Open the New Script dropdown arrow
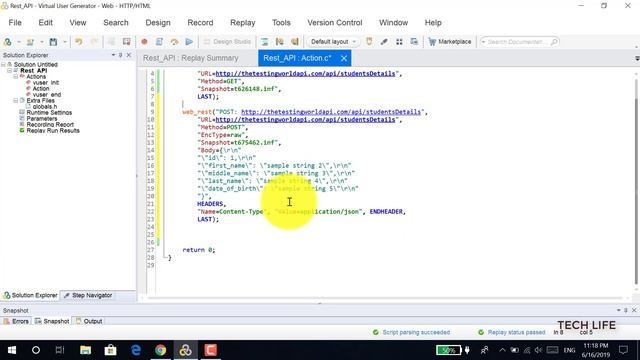 [18, 42]
